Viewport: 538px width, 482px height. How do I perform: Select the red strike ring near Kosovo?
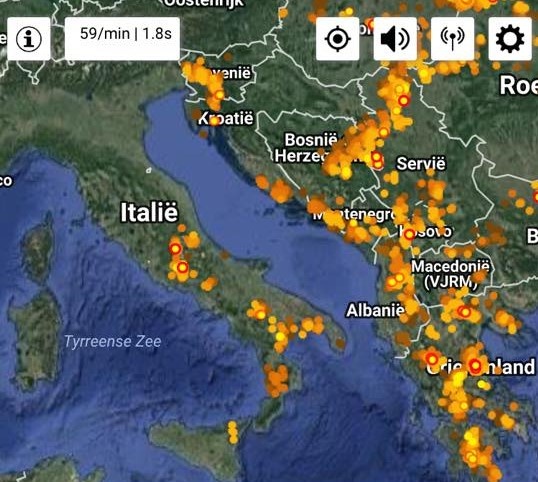(x=409, y=235)
